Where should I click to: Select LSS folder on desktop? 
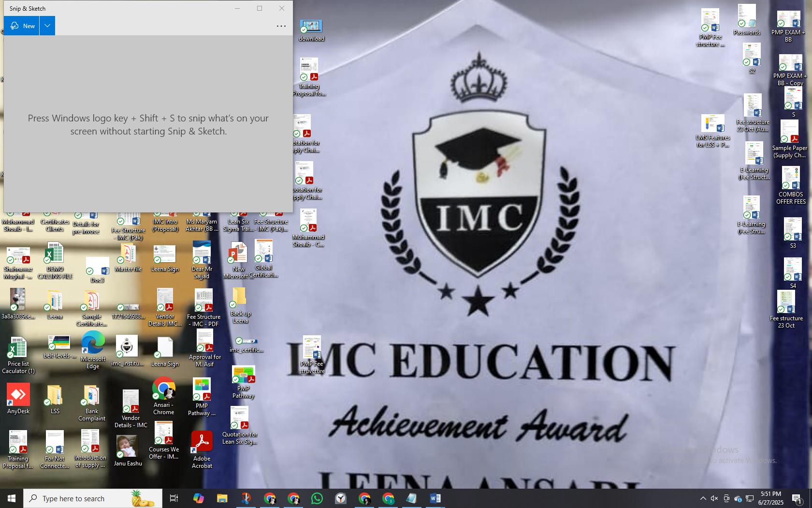pyautogui.click(x=55, y=399)
